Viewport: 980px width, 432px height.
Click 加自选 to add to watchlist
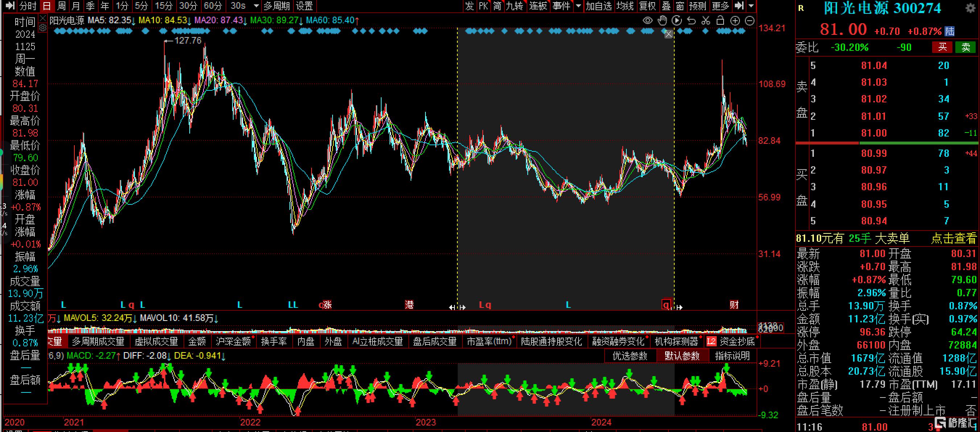click(x=599, y=6)
